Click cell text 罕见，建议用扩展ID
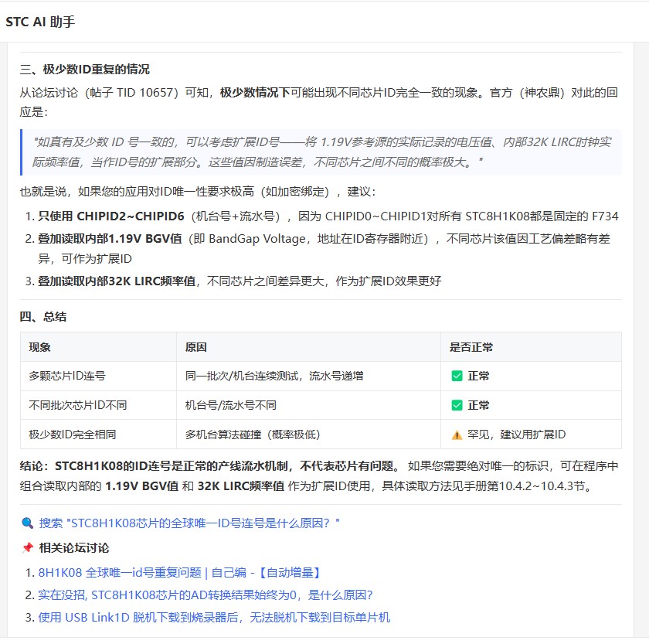The height and width of the screenshot is (644, 649). [x=516, y=434]
